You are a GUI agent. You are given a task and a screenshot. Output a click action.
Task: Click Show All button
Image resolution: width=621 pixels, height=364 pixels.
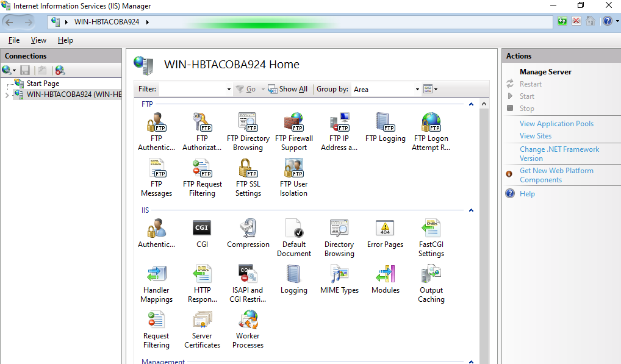[288, 89]
